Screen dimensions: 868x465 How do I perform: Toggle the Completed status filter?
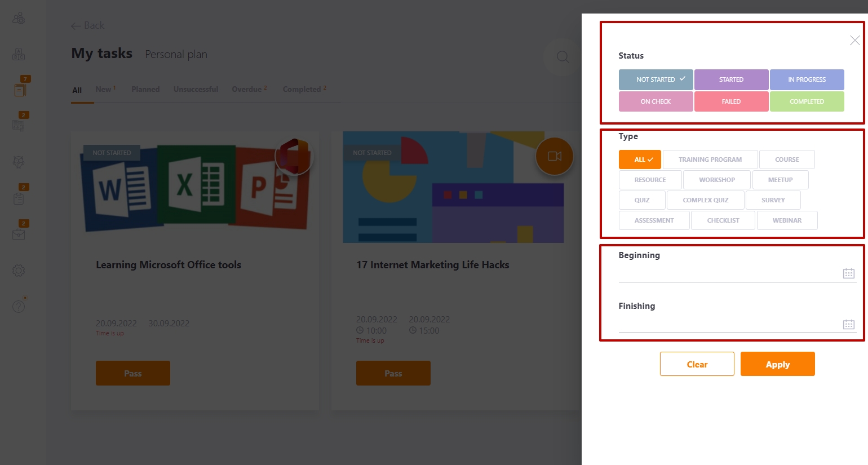807,101
